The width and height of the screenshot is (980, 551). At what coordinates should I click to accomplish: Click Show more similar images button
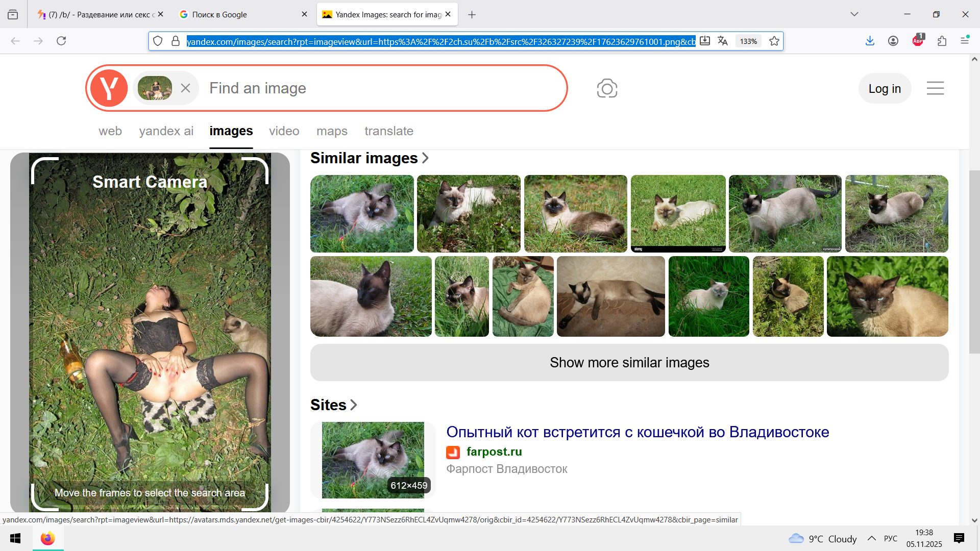click(629, 363)
